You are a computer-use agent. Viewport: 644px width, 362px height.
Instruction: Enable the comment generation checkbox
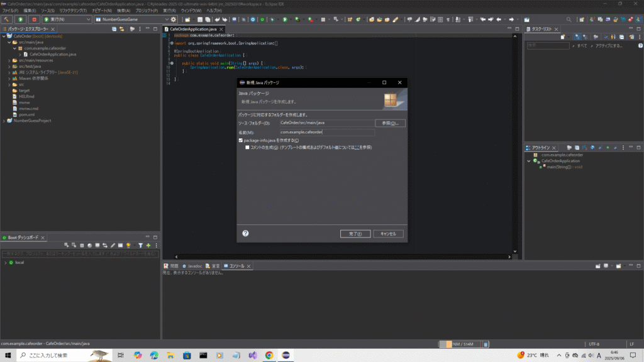point(247,147)
